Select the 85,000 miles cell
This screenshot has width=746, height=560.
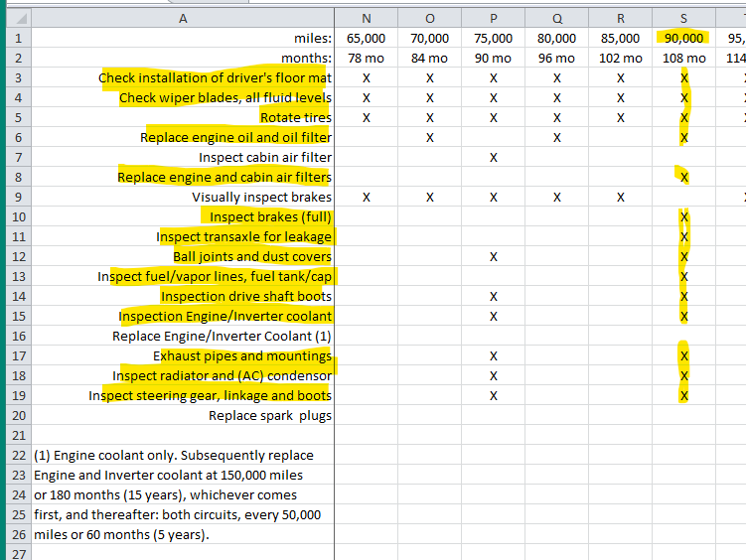(x=621, y=38)
